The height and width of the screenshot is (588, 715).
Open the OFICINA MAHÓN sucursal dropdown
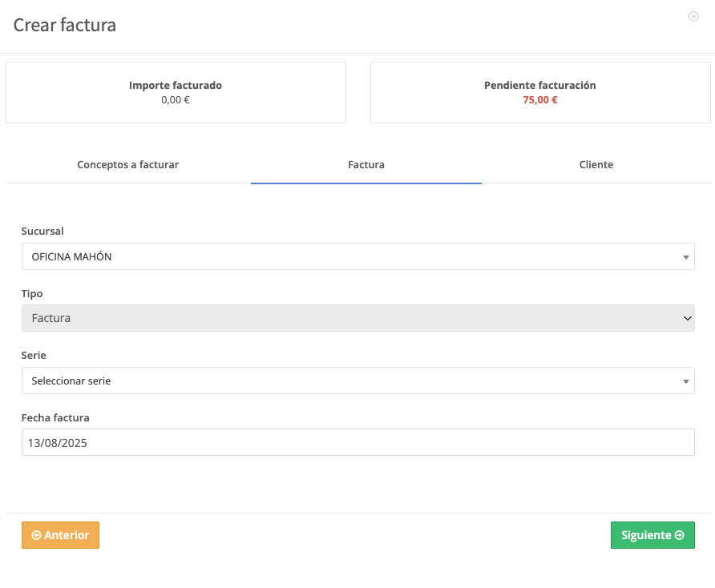tap(358, 256)
